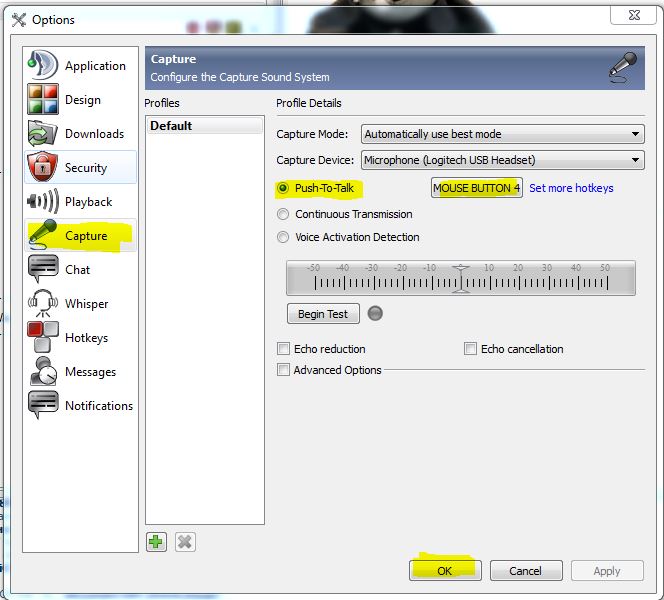Image resolution: width=664 pixels, height=600 pixels.
Task: Click the gray test indicator light
Action: click(375, 314)
